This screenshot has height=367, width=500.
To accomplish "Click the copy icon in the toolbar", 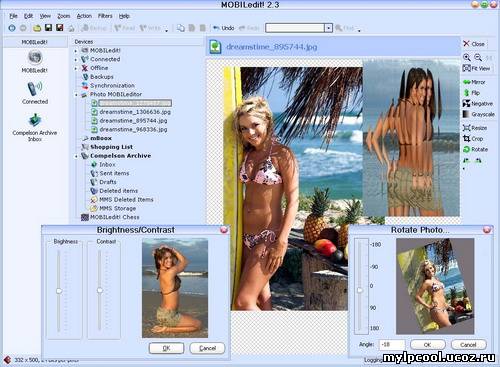I will click(181, 28).
